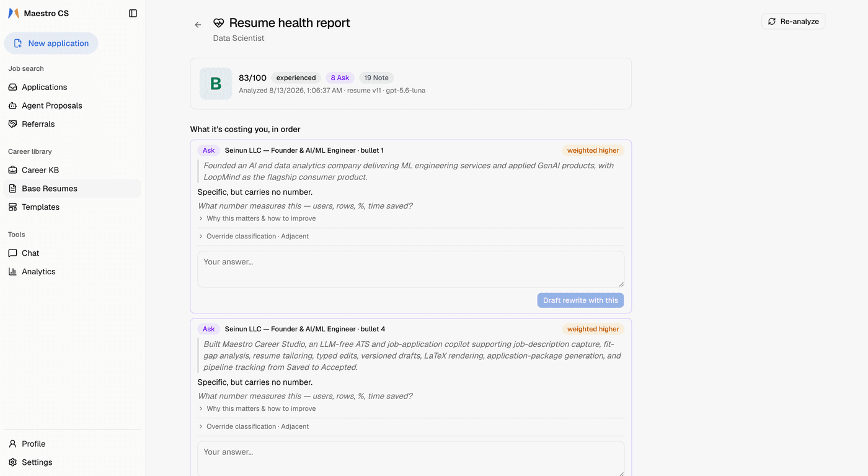Click the Ask tag on bullet 4 card
The width and height of the screenshot is (868, 476).
tap(209, 329)
